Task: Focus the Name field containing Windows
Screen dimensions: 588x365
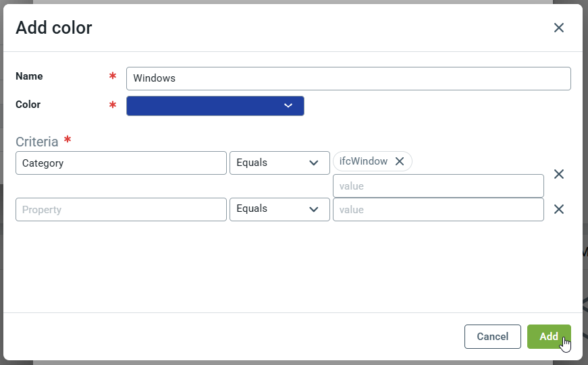Action: tap(348, 78)
